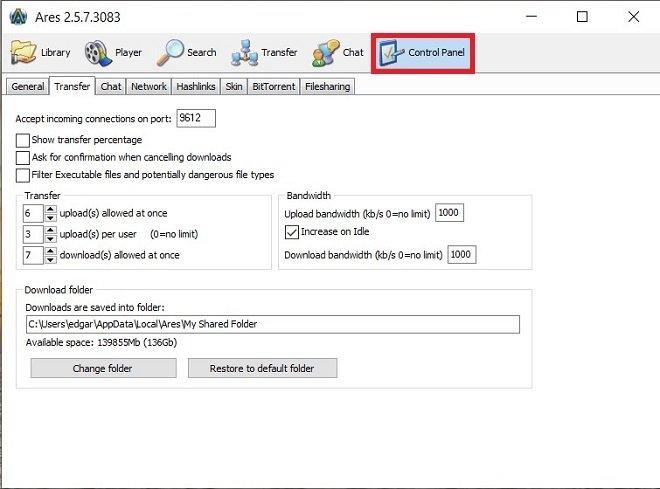The height and width of the screenshot is (489, 660).
Task: Close the Ares window
Action: 633,17
